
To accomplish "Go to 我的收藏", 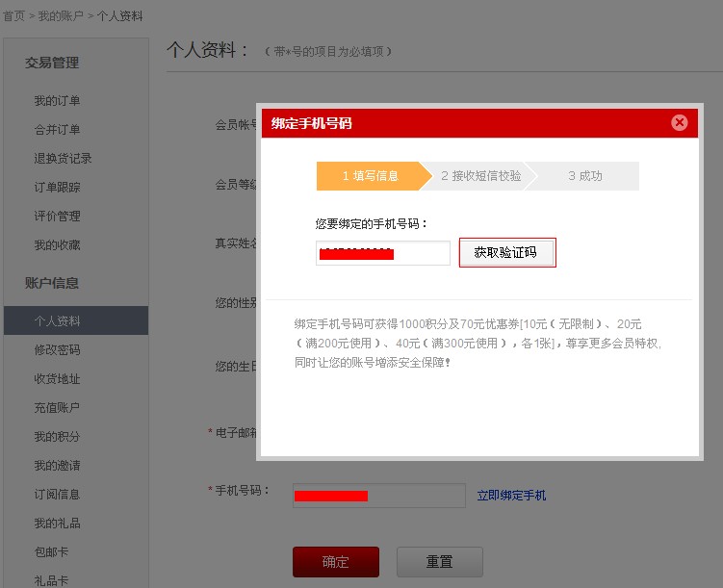I will pyautogui.click(x=57, y=245).
